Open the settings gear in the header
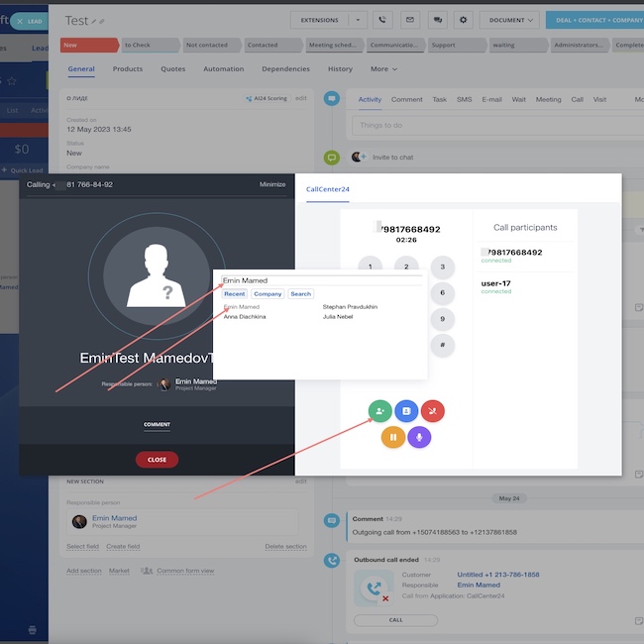The width and height of the screenshot is (644, 644). (x=463, y=20)
